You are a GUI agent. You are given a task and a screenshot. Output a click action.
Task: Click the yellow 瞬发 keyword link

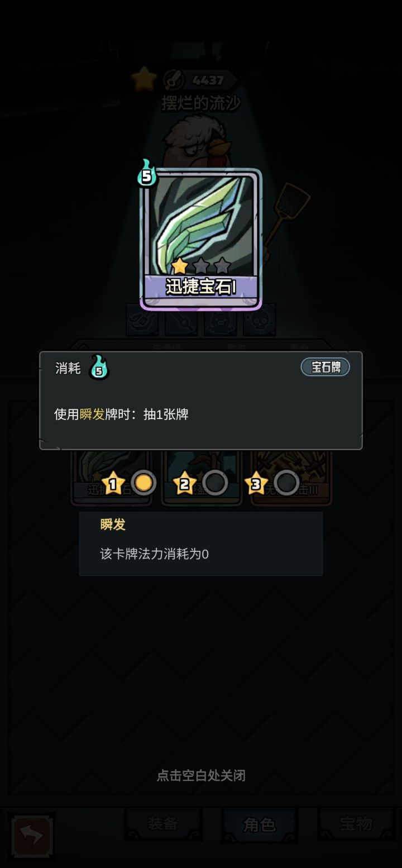[92, 414]
